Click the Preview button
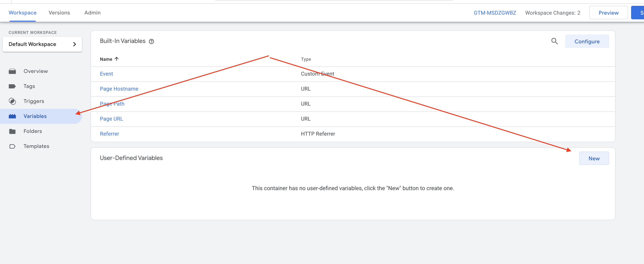The width and height of the screenshot is (644, 264). point(608,13)
